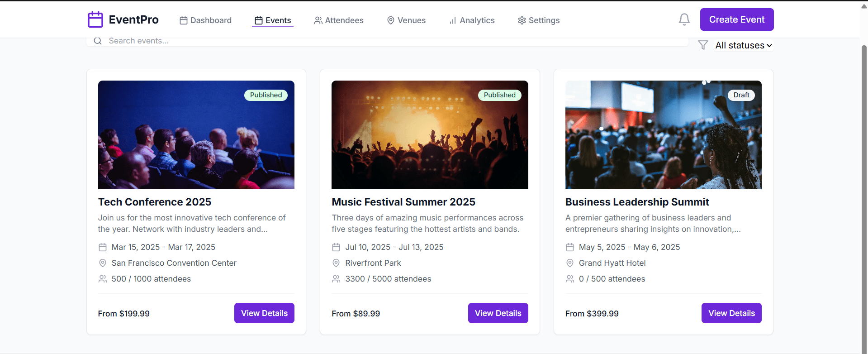Expand the All statuses dropdown
868x354 pixels.
743,45
